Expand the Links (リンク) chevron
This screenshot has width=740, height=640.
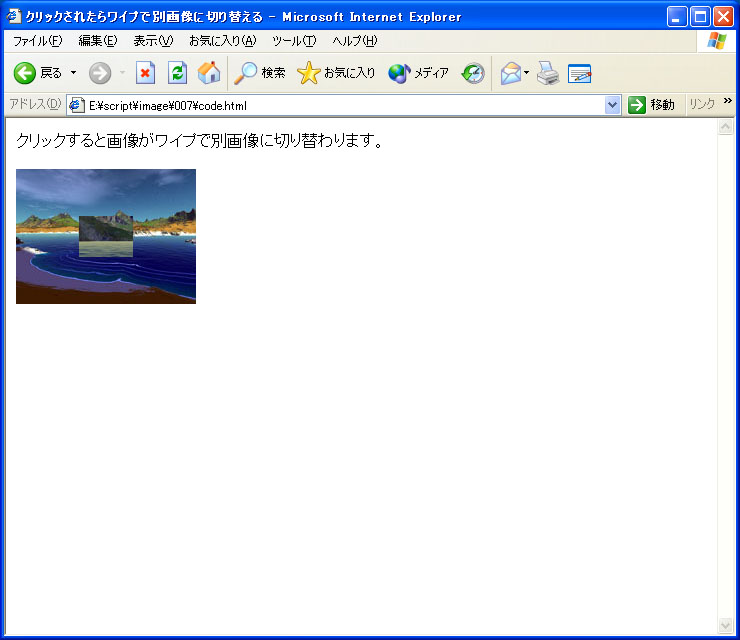pos(728,101)
